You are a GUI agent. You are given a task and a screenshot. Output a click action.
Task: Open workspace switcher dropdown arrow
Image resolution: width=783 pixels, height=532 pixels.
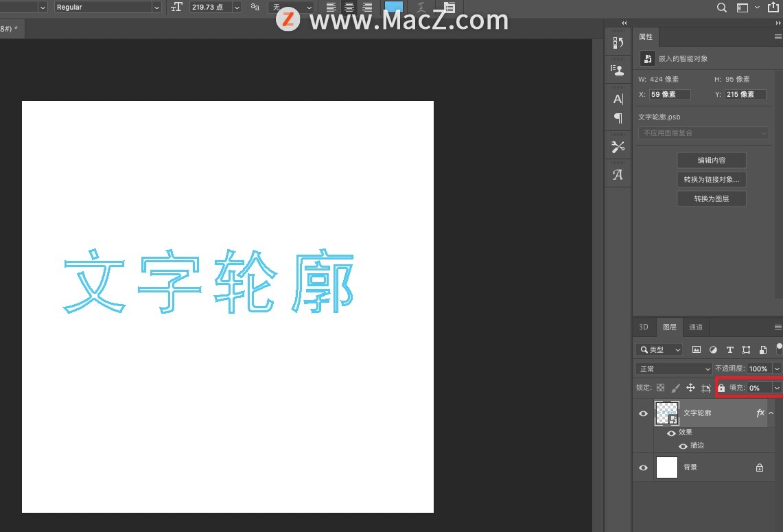click(x=757, y=8)
